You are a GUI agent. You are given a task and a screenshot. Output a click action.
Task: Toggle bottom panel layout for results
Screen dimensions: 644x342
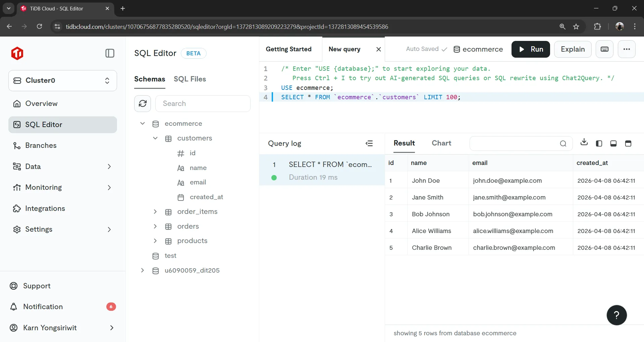tap(613, 143)
